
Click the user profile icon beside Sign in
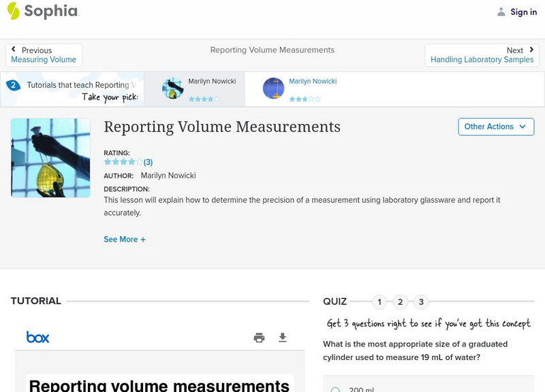point(501,12)
